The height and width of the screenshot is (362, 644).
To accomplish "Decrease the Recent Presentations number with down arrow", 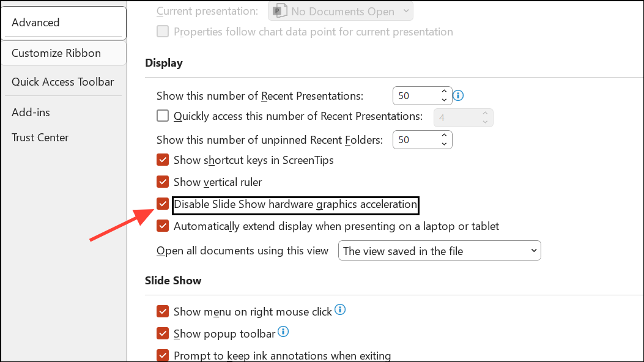I will 444,100.
